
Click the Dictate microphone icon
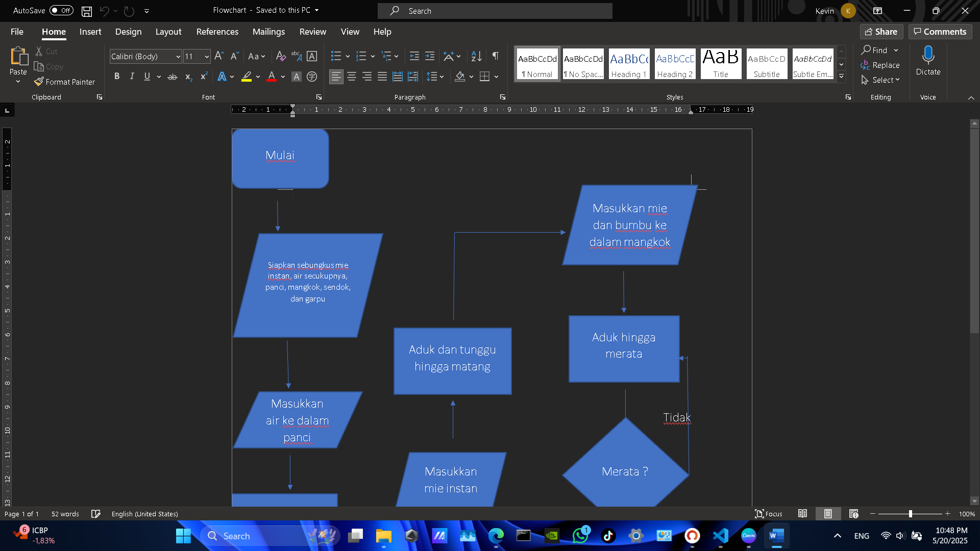tap(928, 55)
